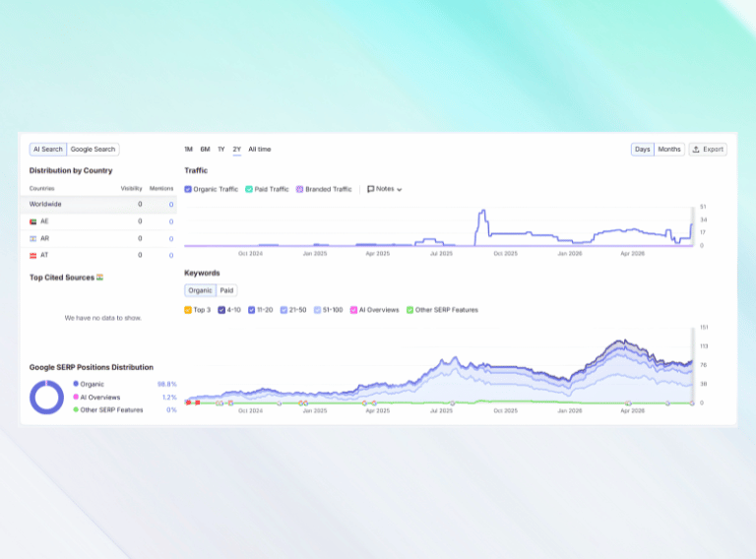
Task: Click the AR country flag icon
Action: click(x=33, y=238)
